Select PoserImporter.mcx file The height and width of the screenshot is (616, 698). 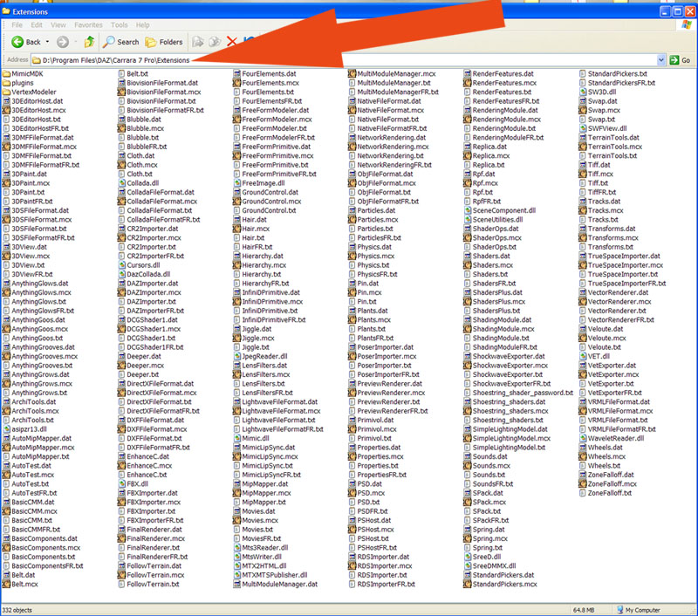pyautogui.click(x=382, y=357)
